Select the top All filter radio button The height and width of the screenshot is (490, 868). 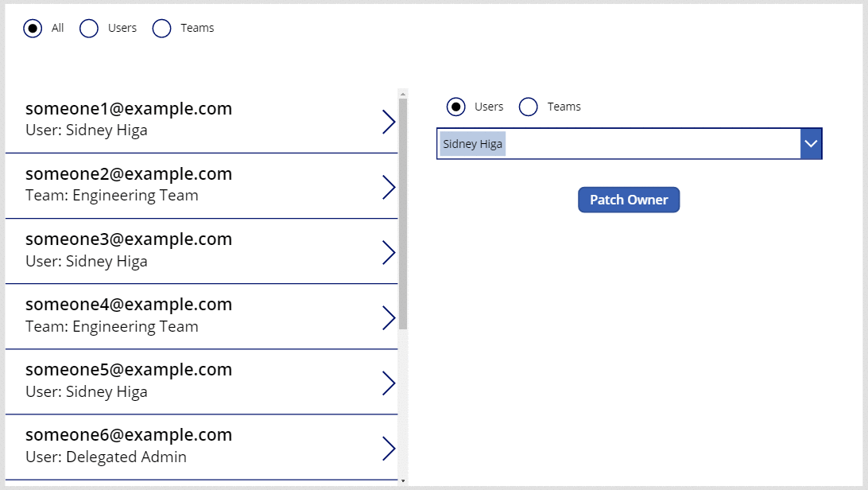(x=33, y=29)
